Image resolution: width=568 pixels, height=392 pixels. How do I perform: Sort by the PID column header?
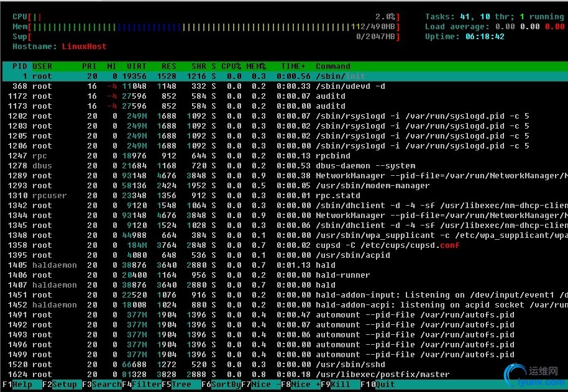(19, 66)
